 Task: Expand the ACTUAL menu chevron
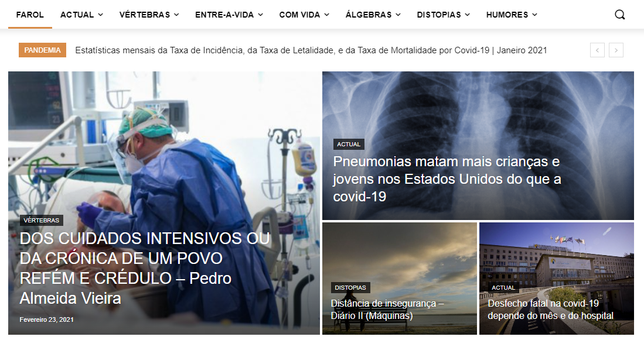click(x=101, y=15)
